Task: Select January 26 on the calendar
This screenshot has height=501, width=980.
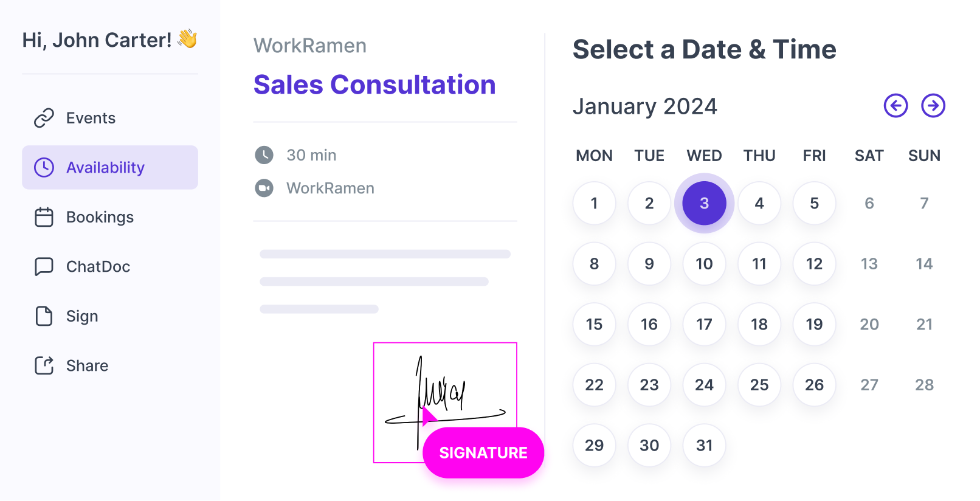Action: click(814, 384)
